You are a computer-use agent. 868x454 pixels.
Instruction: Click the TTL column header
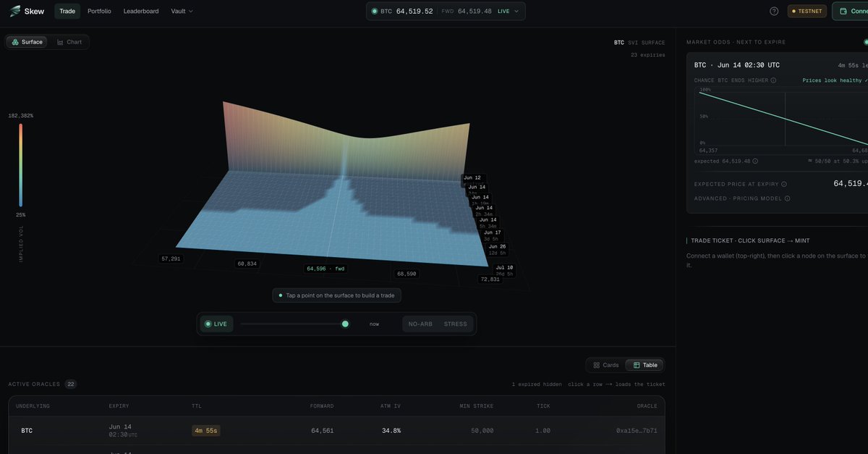[x=197, y=406]
